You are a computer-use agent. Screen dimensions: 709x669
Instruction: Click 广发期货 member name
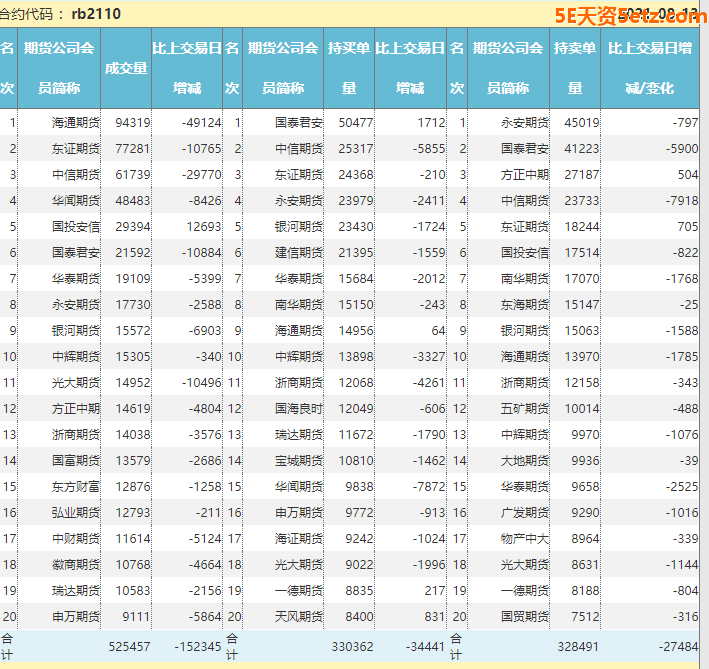[525, 513]
